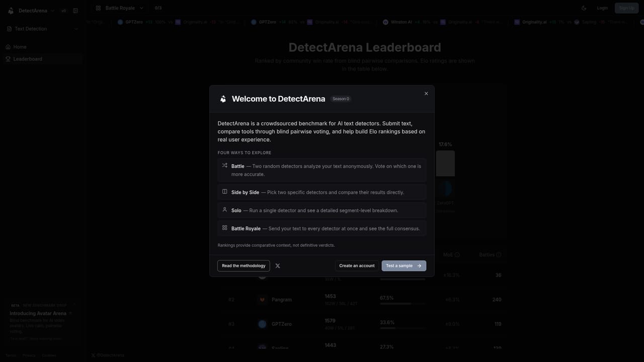Click the Pangram detector logo
Image resolution: width=644 pixels, height=362 pixels.
[x=262, y=300]
